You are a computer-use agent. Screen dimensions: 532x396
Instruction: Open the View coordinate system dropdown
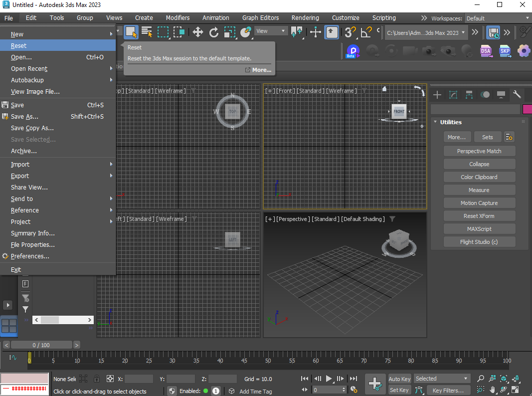tap(270, 31)
